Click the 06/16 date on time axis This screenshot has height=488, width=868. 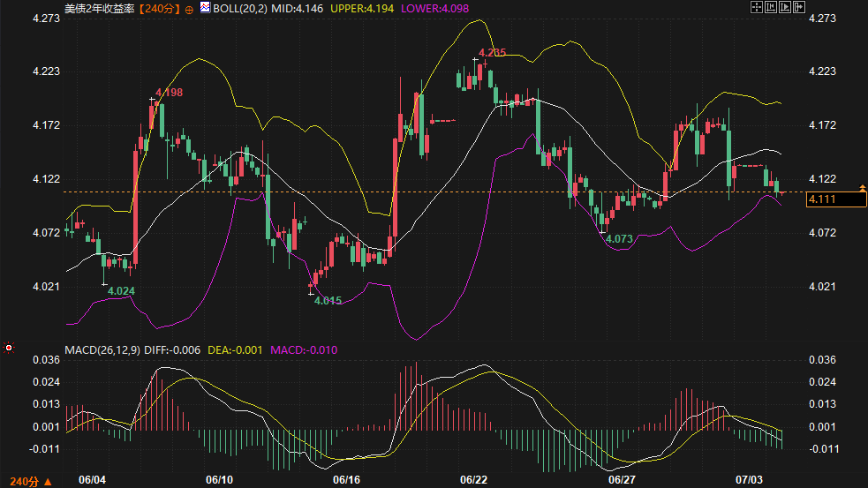coord(346,480)
